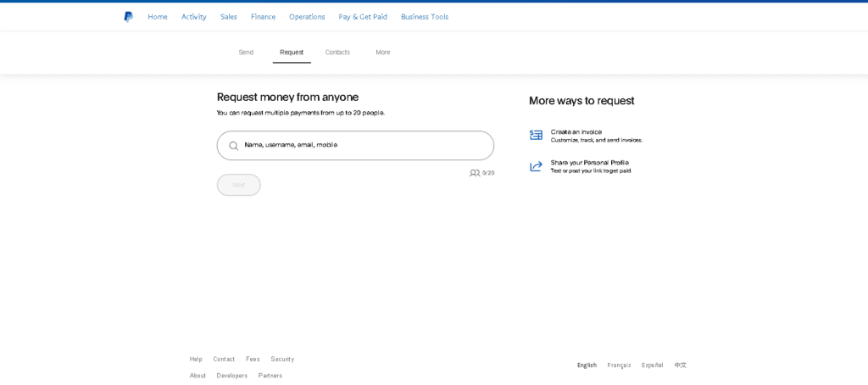
Task: Focus the Name, username, email, mobile field
Action: [355, 146]
